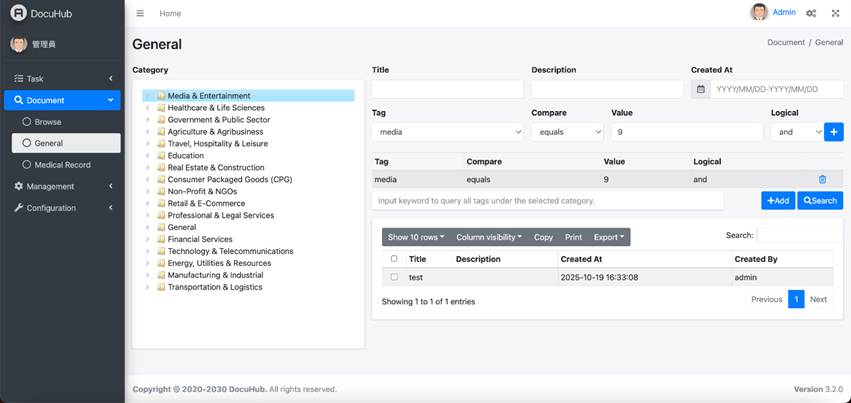Click the Admin username link
This screenshot has width=851, height=403.
click(784, 12)
